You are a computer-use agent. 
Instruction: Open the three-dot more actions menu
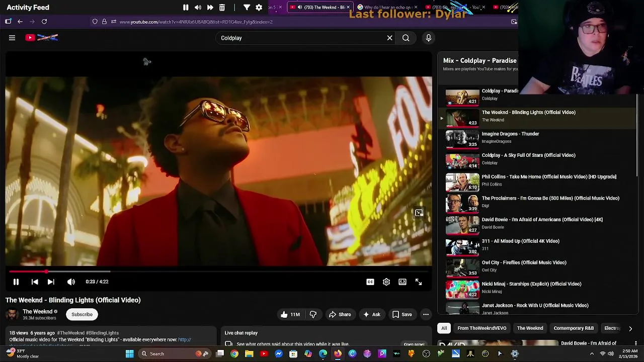point(426,315)
